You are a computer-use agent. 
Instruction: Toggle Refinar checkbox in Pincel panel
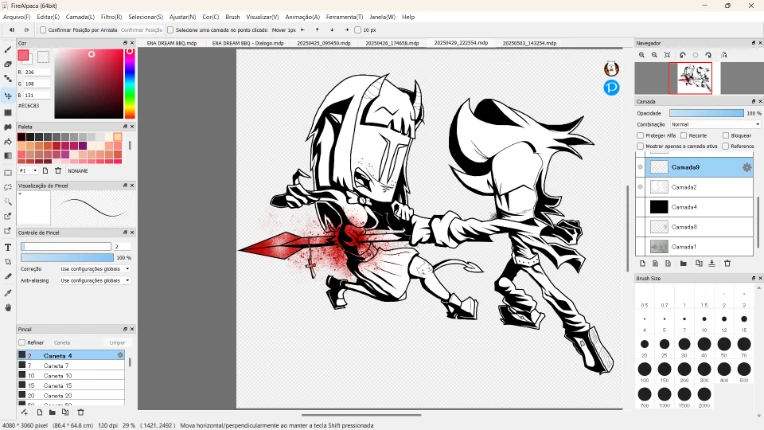tap(21, 343)
